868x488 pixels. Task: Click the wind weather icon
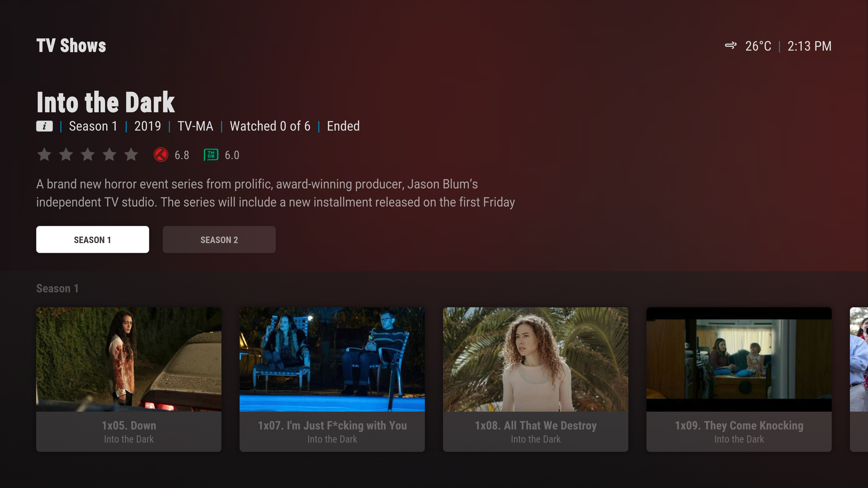click(731, 45)
